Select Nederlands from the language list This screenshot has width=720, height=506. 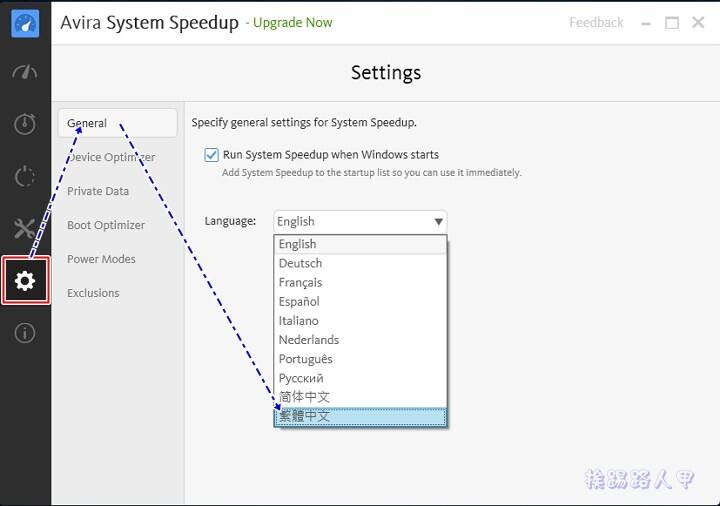coord(360,340)
